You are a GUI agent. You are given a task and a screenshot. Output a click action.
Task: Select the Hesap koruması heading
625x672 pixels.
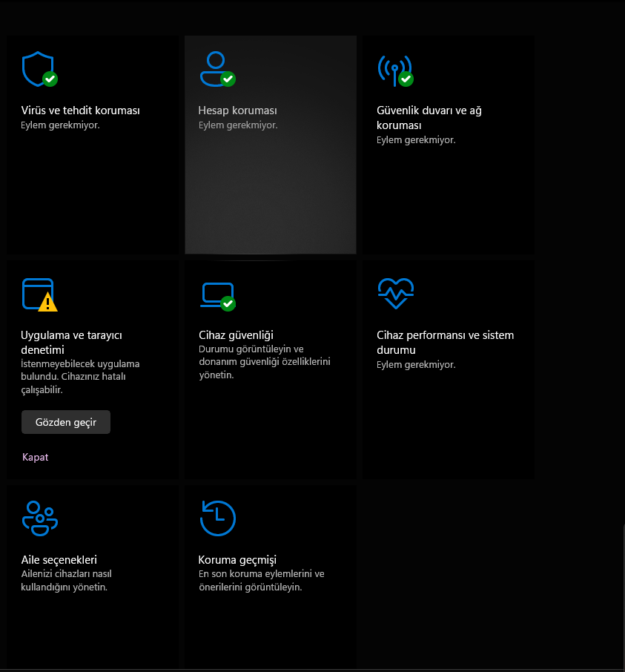(238, 111)
